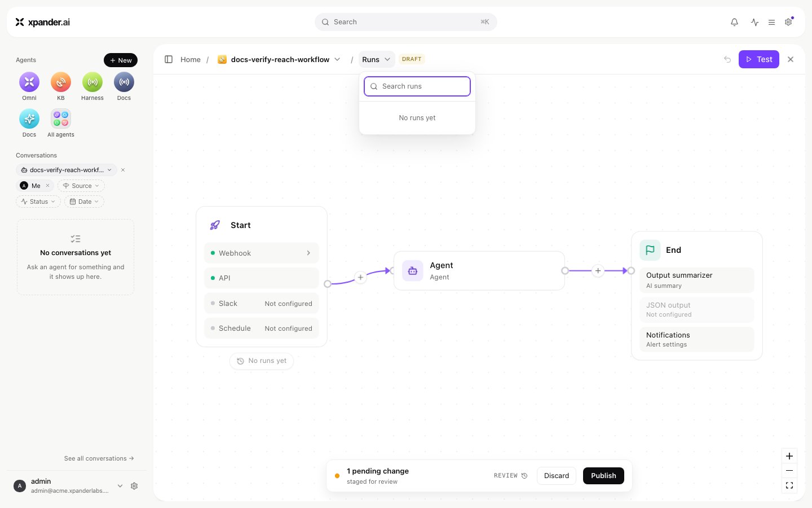Click the xpander.ai logo
The width and height of the screenshot is (812, 508).
coord(43,22)
